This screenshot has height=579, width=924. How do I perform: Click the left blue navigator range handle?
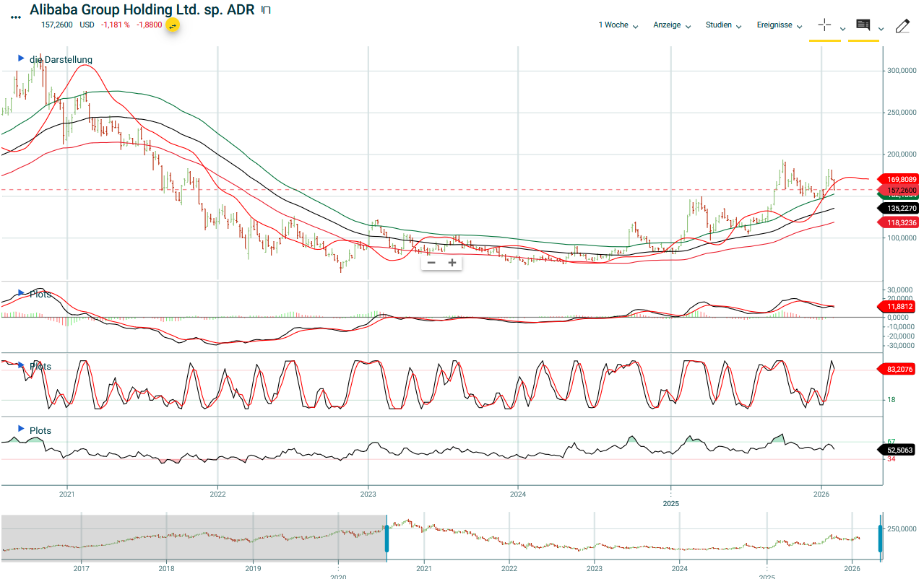point(387,539)
